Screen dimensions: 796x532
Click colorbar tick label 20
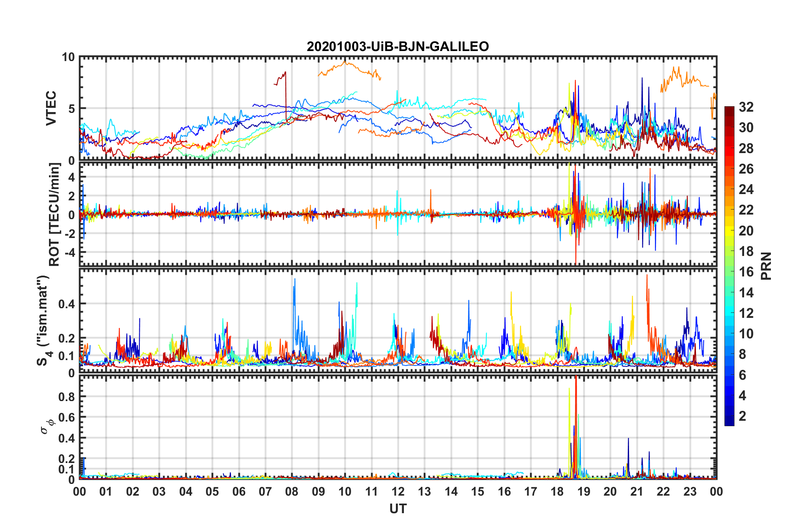[x=746, y=231]
